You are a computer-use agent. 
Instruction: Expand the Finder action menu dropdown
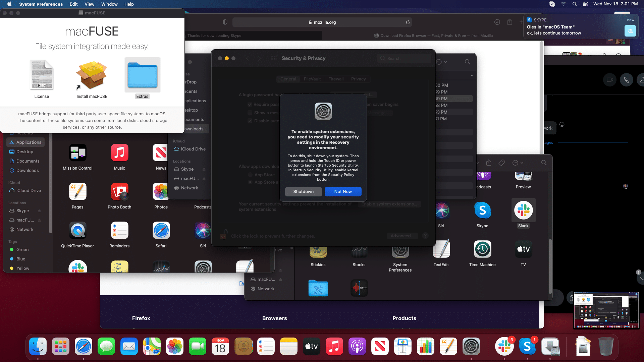(518, 163)
